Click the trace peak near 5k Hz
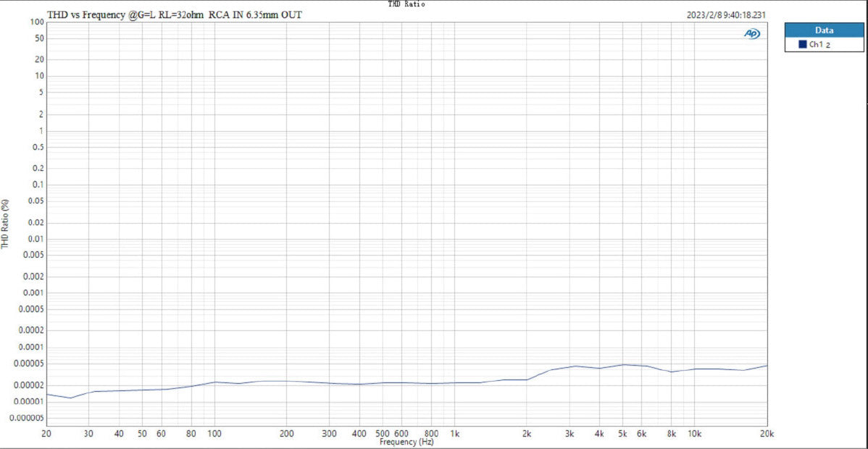 coord(623,364)
